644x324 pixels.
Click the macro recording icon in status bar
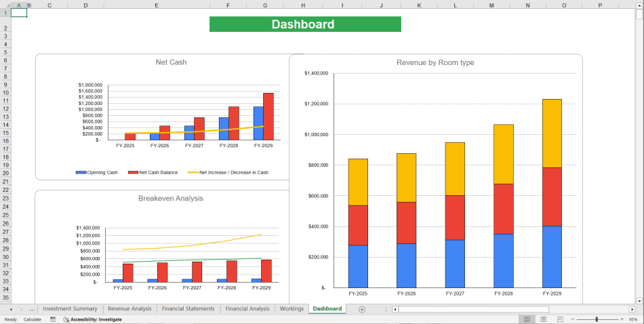[53, 319]
